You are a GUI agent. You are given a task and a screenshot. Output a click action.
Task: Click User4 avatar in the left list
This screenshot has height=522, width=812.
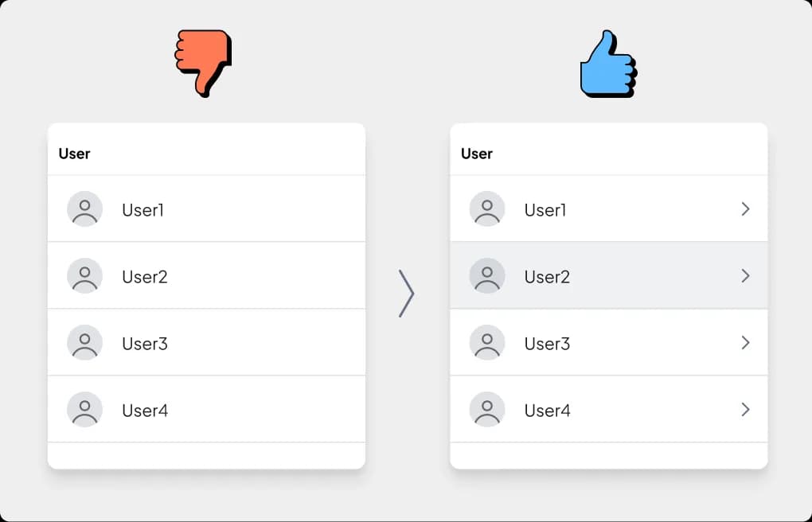point(85,409)
